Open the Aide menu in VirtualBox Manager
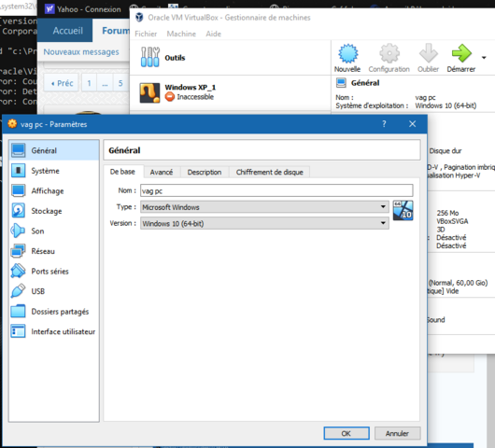The image size is (495, 448). click(213, 34)
